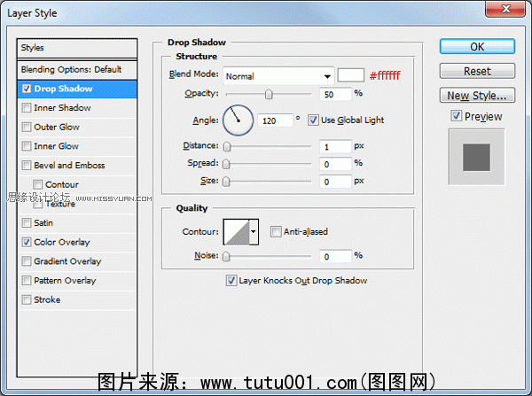Screen dimensions: 532x396
Task: Enable the Satin checkbox
Action: point(27,223)
